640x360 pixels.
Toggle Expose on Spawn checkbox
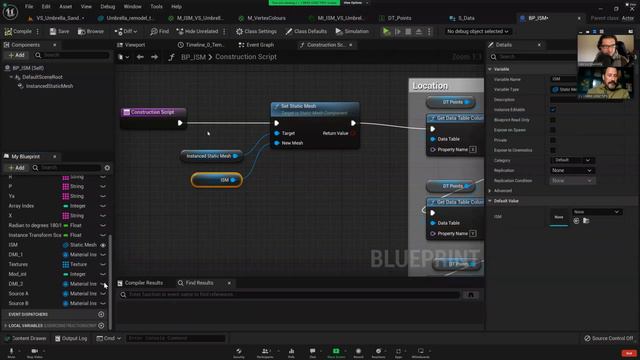pyautogui.click(x=553, y=130)
